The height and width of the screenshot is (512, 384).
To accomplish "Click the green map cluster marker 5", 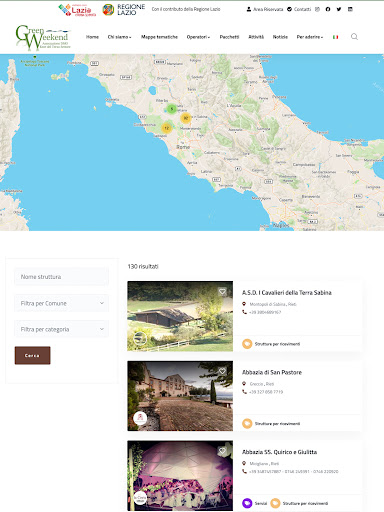I will coord(171,109).
